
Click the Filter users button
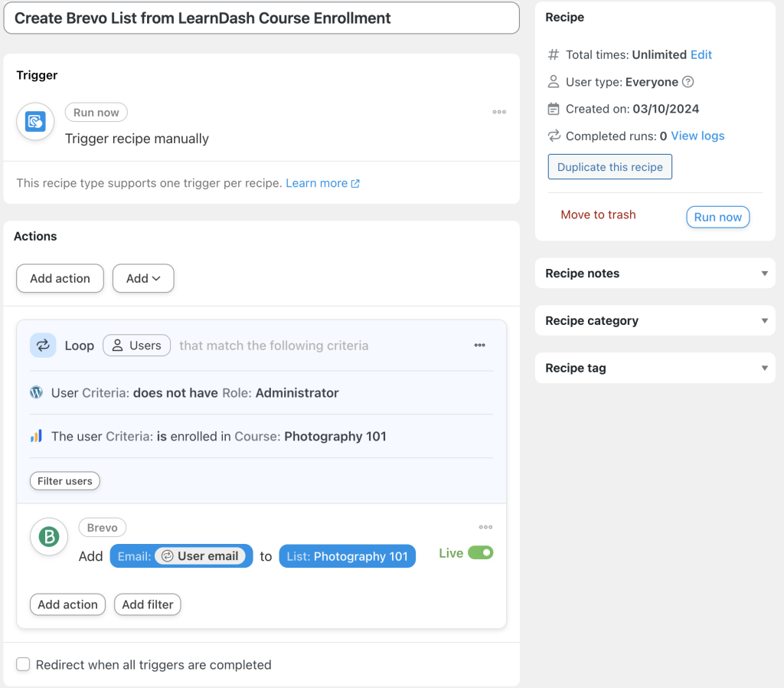[x=64, y=480]
